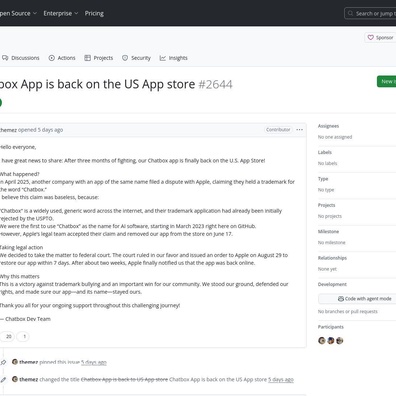Click the Actions play icon

click(x=52, y=58)
